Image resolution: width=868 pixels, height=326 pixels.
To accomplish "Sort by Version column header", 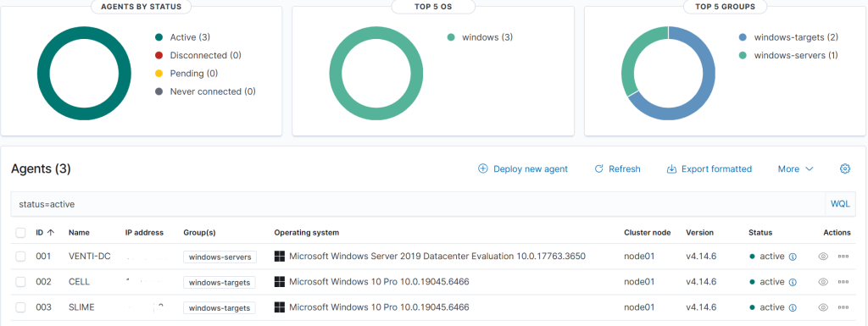I will (699, 233).
